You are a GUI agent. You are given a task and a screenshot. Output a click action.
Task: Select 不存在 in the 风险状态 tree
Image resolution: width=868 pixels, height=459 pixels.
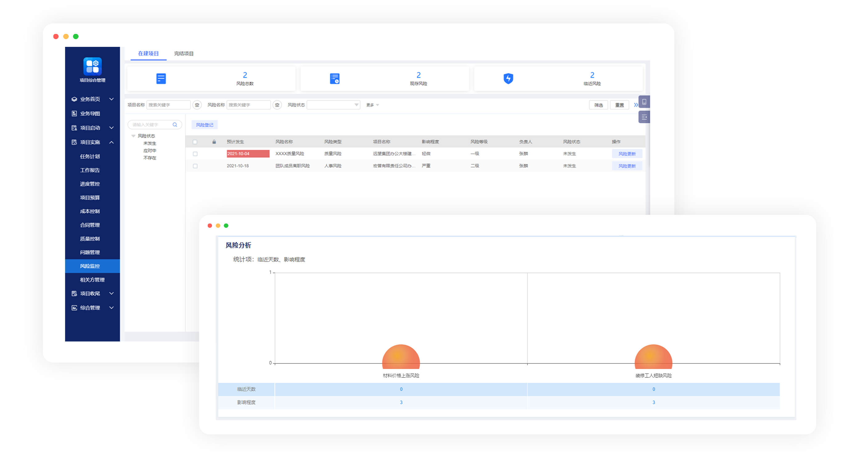coord(149,158)
